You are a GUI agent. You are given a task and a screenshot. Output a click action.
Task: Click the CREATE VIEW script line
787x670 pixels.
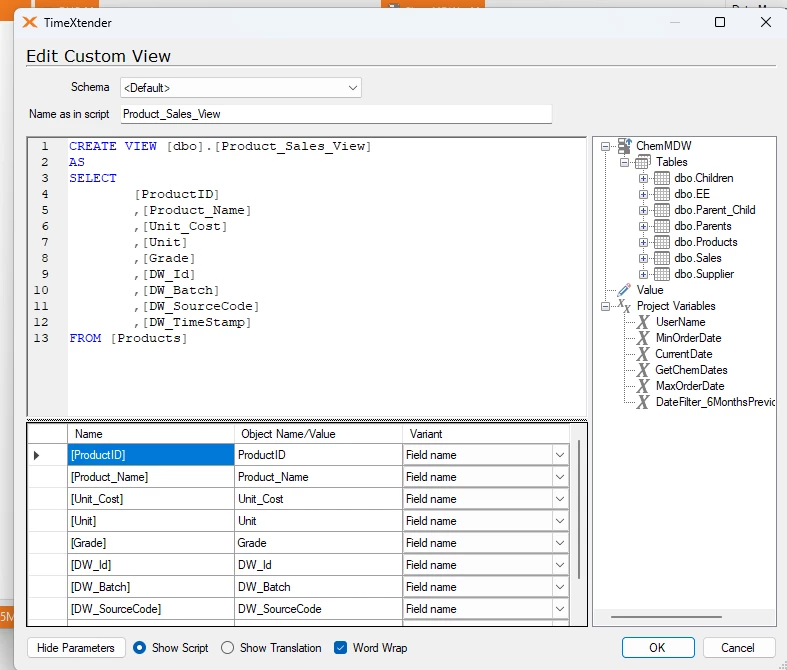coord(220,147)
